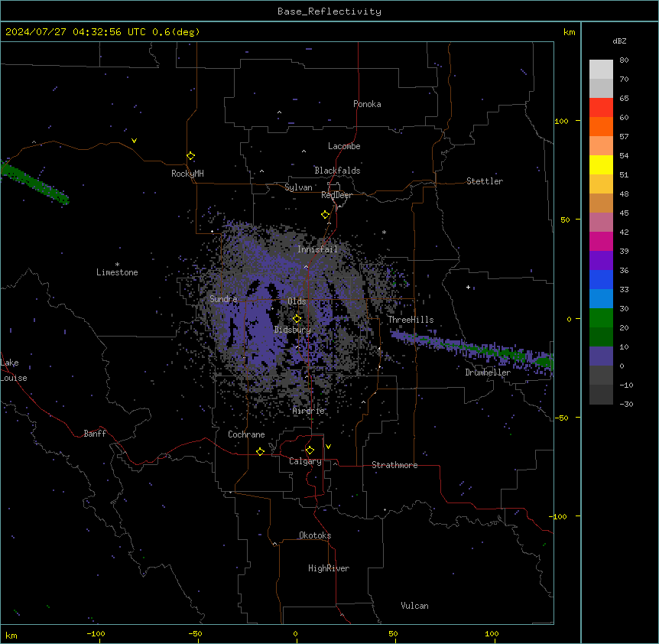The height and width of the screenshot is (644, 659).
Task: Click the yellow 54 dBZ legend swatch
Action: click(601, 164)
